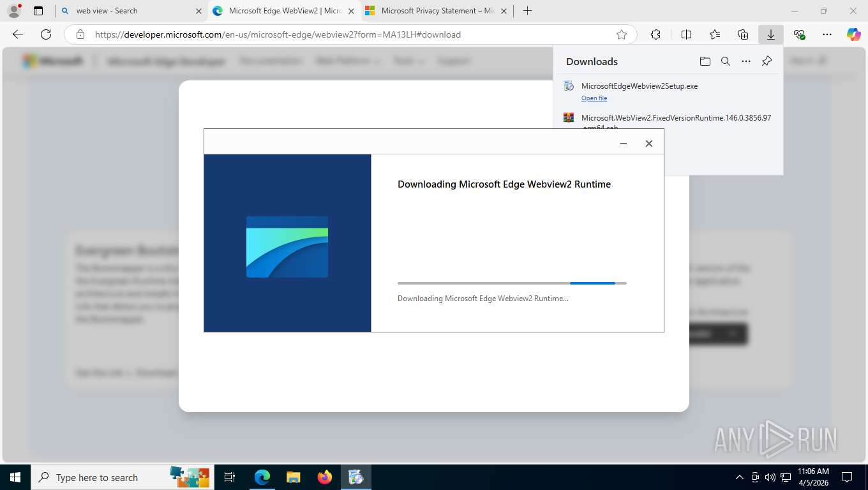Open Firefox from the taskbar

324,477
